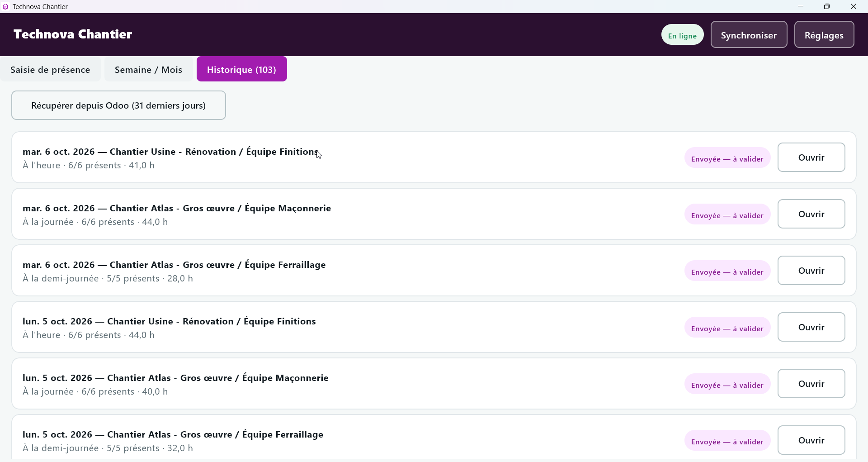
Task: Open the 6 oct. Usine Rénovation Équipe Finitions entry
Action: (811, 157)
